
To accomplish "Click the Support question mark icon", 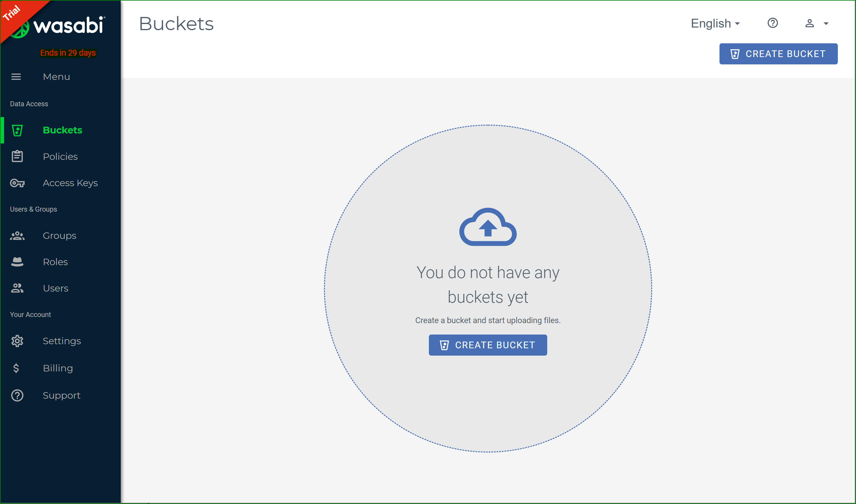I will click(17, 395).
